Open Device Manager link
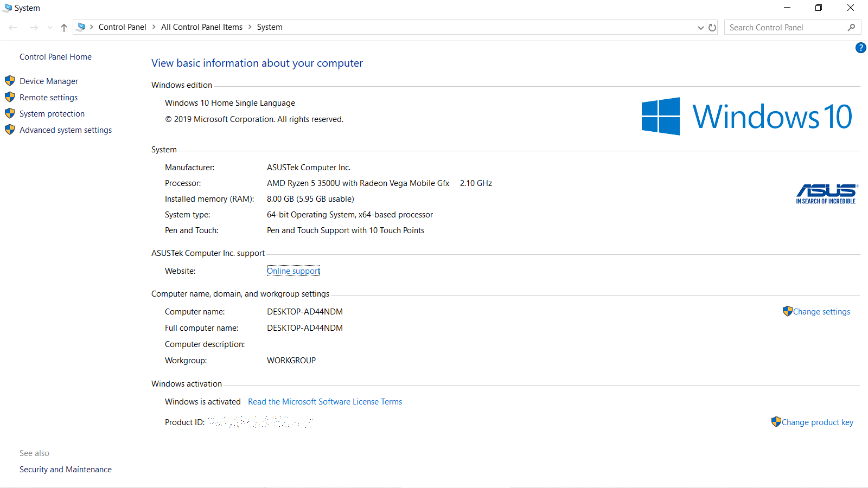The image size is (868, 488). point(49,81)
